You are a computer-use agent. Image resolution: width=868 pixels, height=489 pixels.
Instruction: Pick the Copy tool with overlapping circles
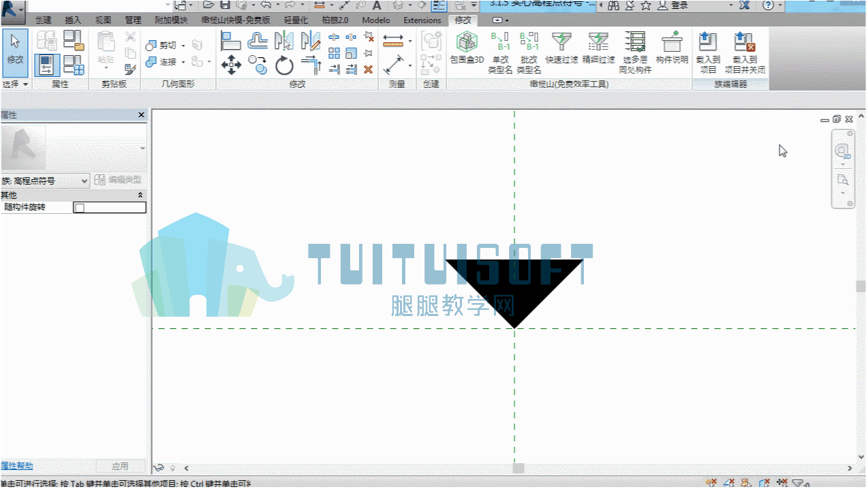coord(258,65)
